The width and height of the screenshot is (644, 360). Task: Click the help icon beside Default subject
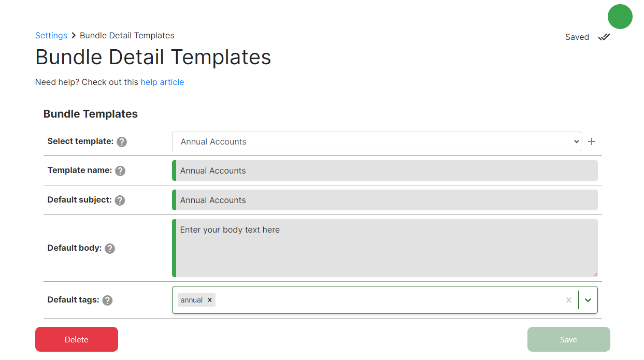(120, 200)
